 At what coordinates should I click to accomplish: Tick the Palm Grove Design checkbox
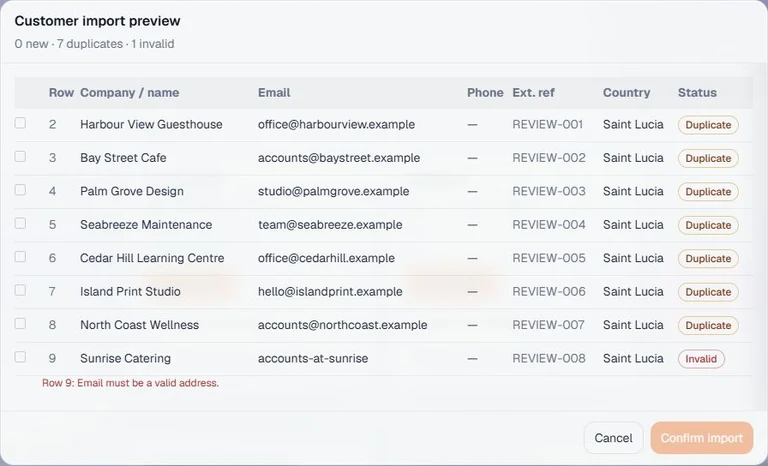tap(20, 190)
